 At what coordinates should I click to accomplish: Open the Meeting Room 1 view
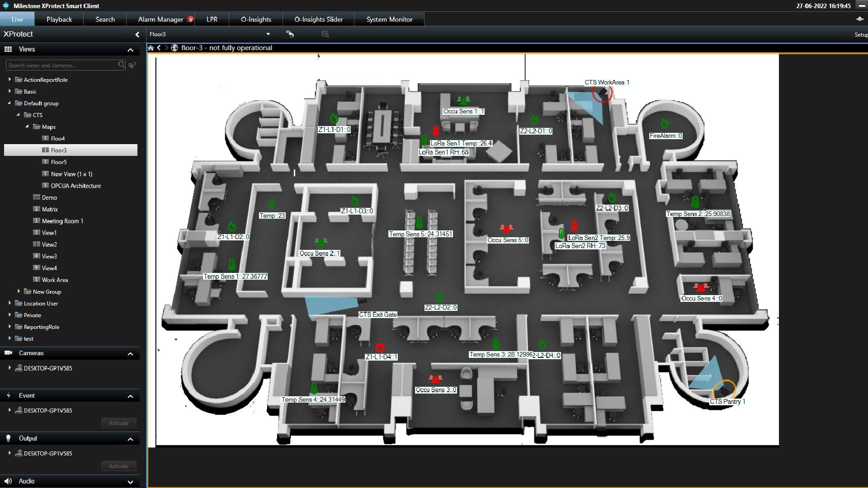[62, 221]
